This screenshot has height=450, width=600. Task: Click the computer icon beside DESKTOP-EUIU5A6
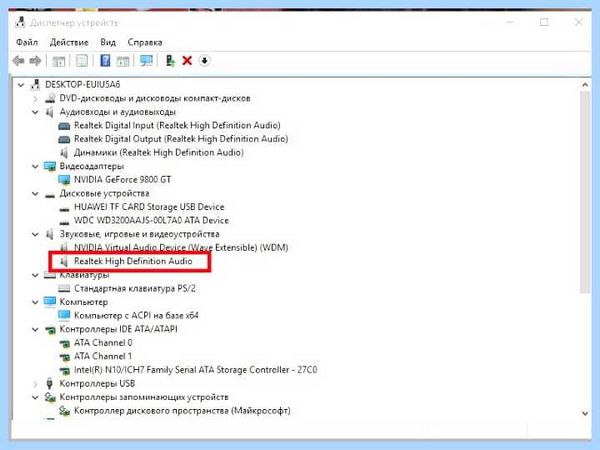[35, 84]
